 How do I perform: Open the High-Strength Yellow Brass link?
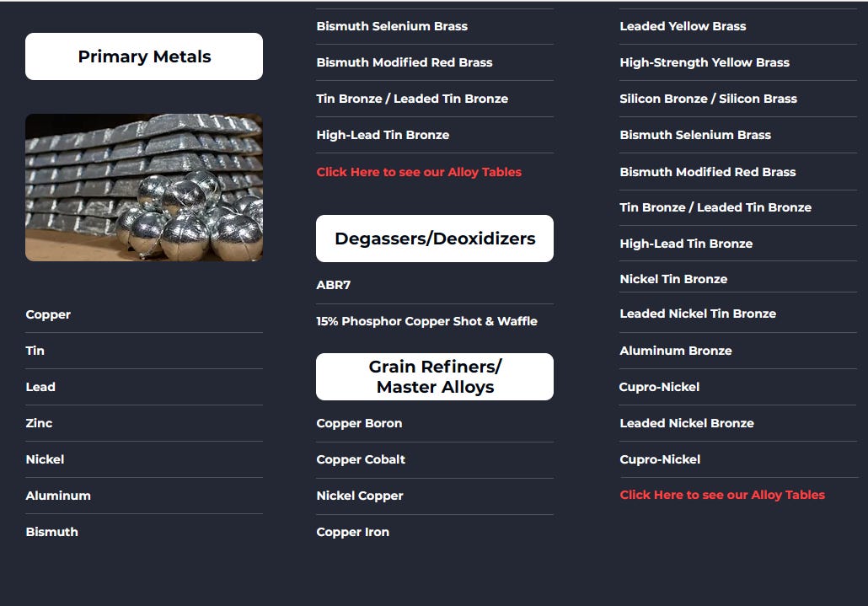[705, 62]
